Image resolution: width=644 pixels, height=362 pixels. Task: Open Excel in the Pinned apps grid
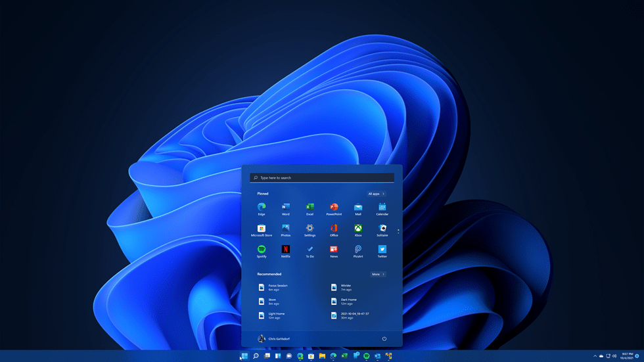[x=310, y=209]
